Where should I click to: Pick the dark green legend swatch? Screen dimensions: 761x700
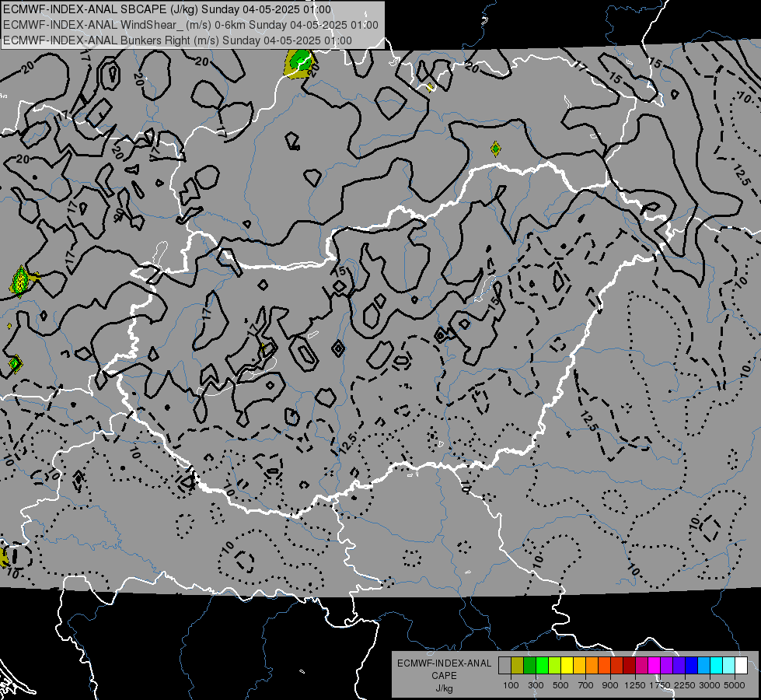[x=529, y=666]
